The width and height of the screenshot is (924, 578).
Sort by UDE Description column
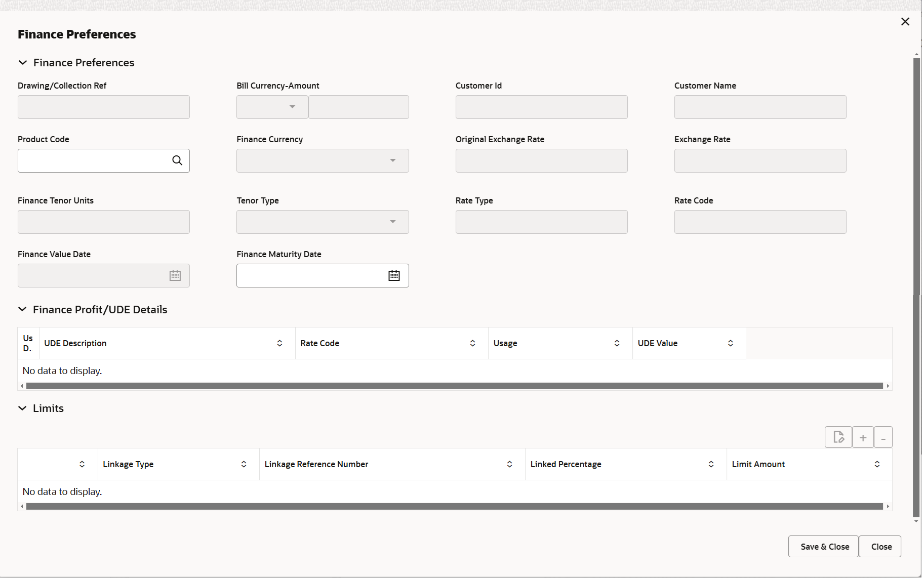[x=279, y=343]
